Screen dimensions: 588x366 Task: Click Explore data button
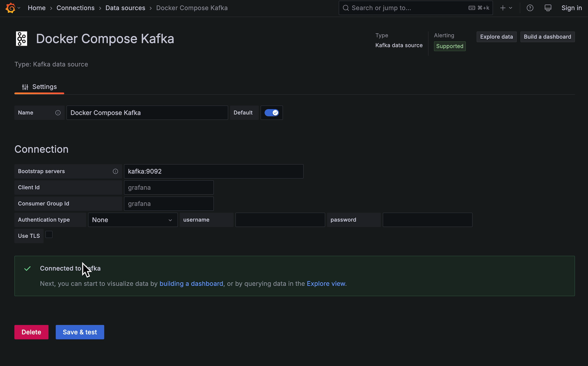pyautogui.click(x=497, y=37)
